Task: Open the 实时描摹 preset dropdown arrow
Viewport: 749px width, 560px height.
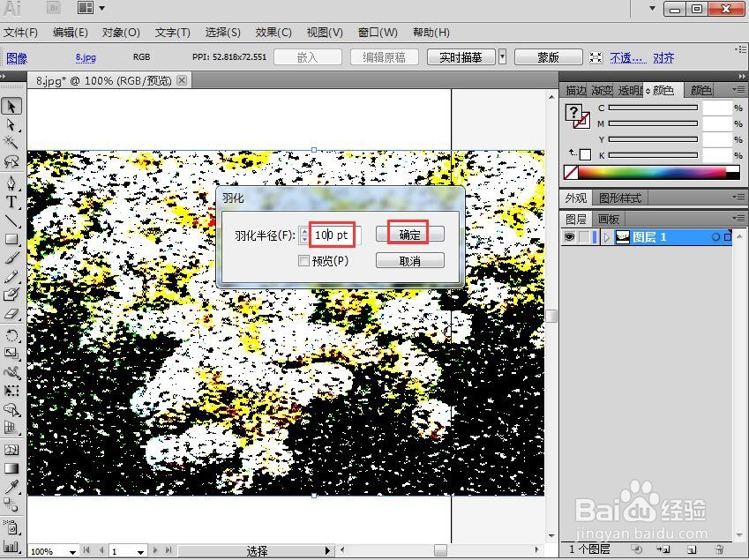Action: pyautogui.click(x=503, y=56)
